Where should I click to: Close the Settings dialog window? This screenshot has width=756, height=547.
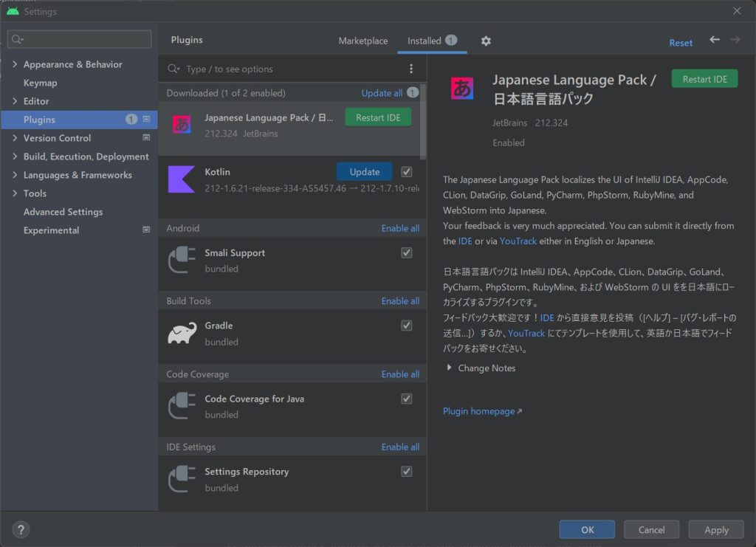(x=737, y=10)
